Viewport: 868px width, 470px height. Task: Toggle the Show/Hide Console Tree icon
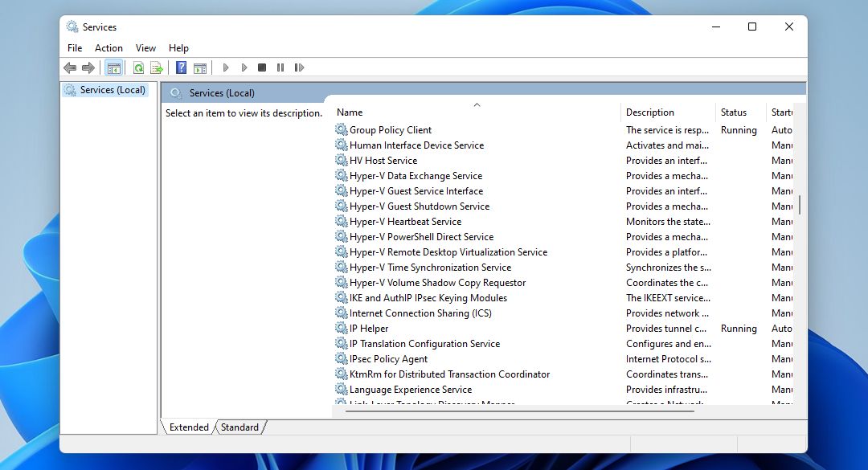(x=114, y=67)
